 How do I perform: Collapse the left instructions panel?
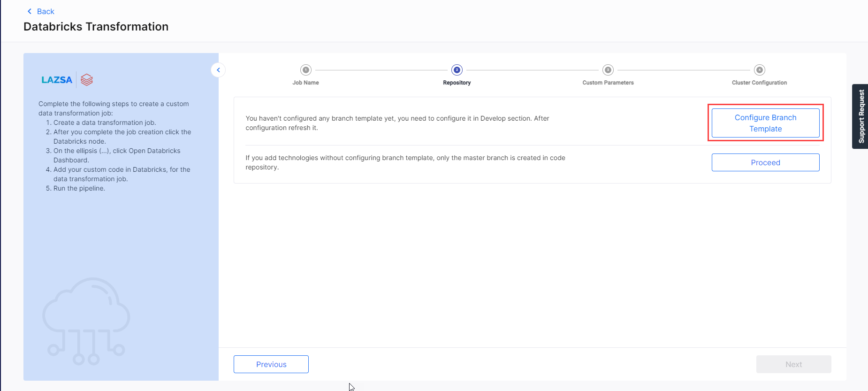[218, 70]
